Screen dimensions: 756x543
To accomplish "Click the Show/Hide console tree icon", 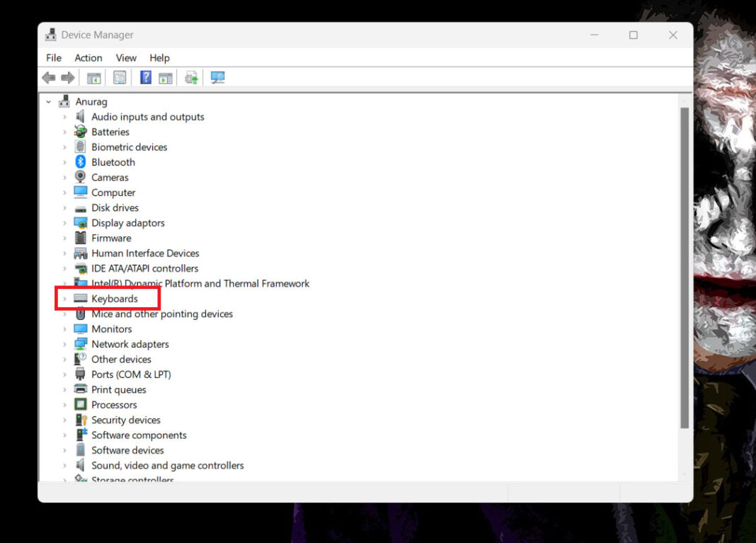I will tap(93, 77).
